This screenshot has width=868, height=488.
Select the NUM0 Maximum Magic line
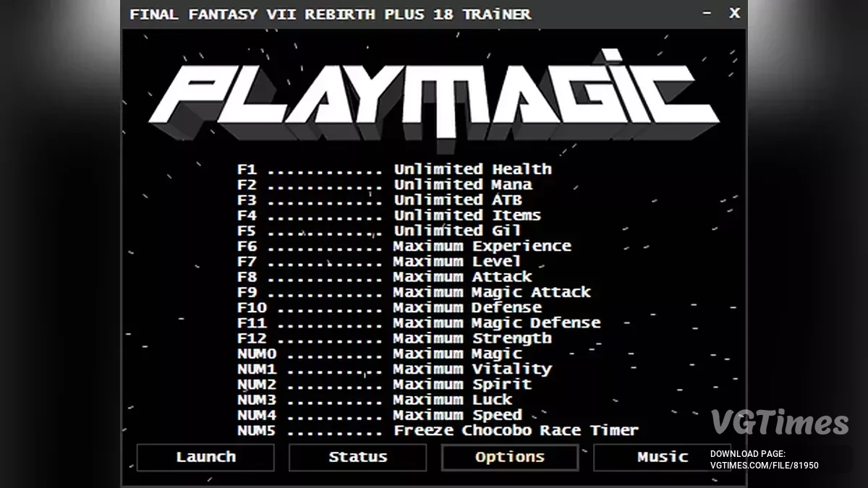(x=379, y=354)
